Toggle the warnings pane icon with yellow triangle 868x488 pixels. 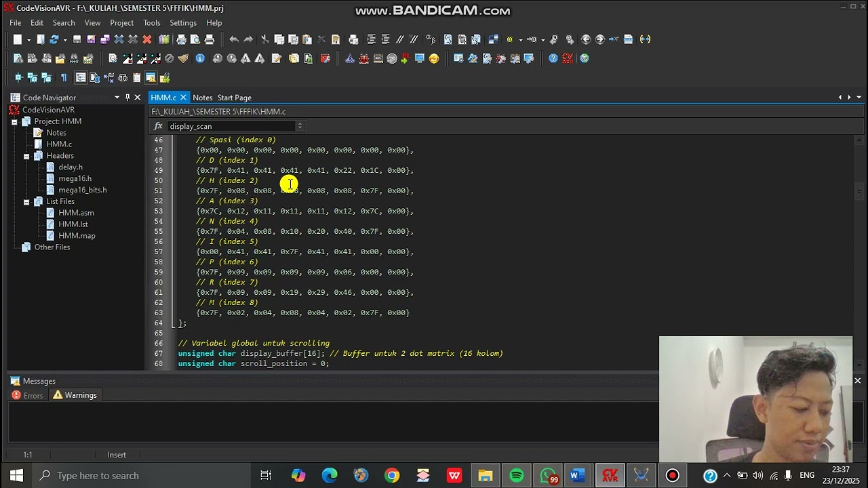[x=151, y=77]
